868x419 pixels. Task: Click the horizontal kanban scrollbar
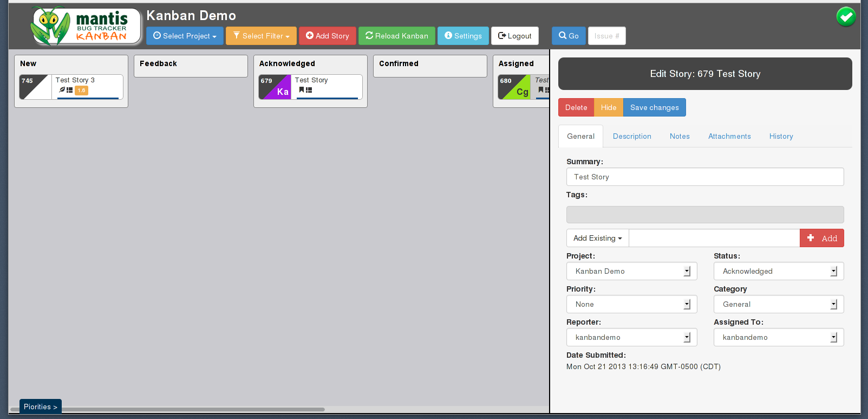(168, 409)
